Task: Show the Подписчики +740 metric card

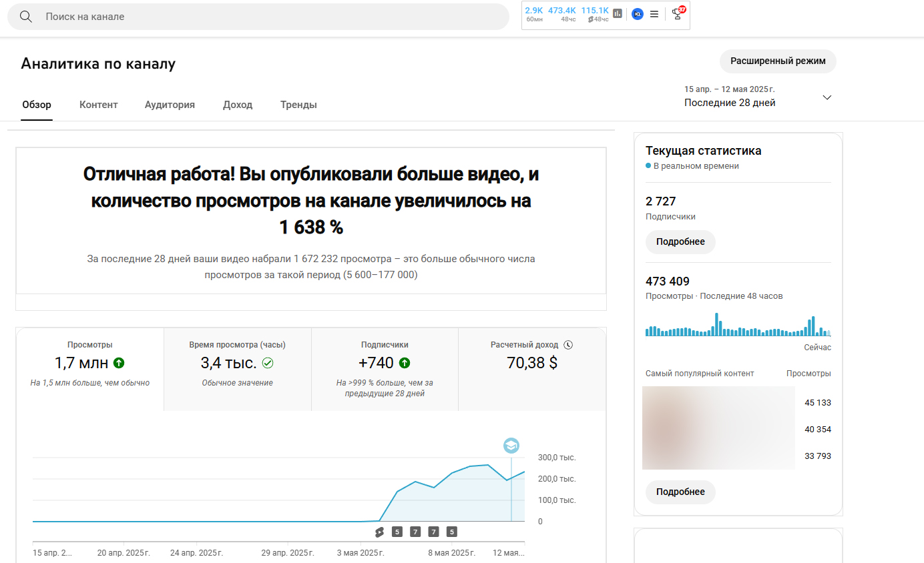Action: (385, 369)
